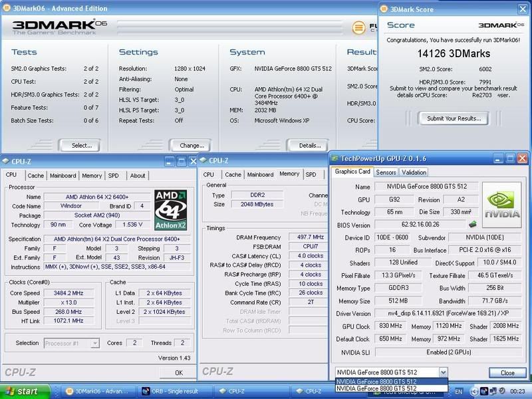Open the GPU selection dropdown in GPU-Z
The height and width of the screenshot is (399, 532).
[443, 372]
